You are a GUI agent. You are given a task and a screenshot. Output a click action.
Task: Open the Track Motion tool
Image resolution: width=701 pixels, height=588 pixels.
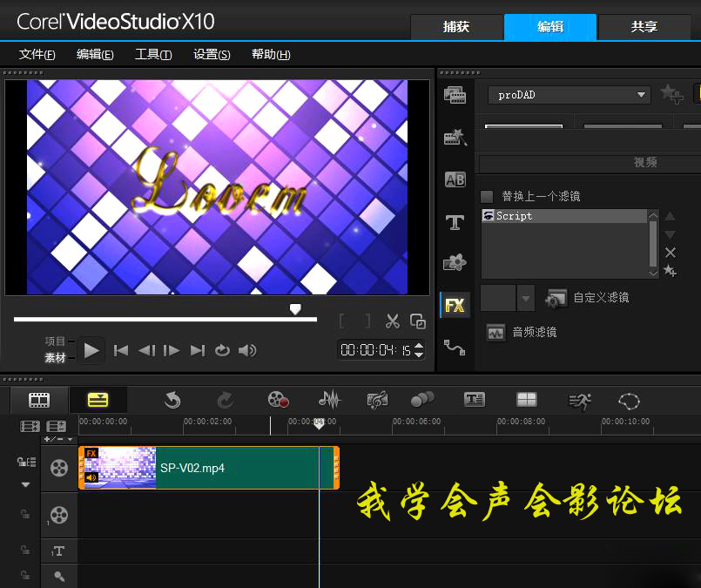[422, 399]
